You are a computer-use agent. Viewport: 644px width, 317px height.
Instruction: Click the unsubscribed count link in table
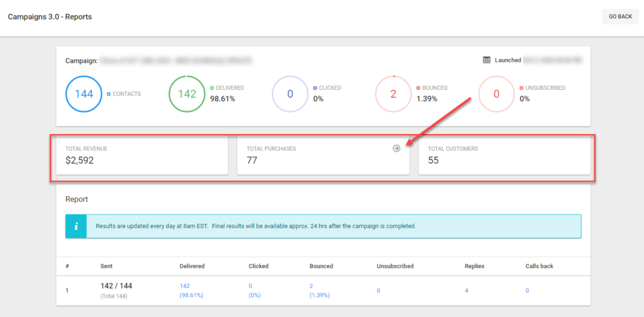[x=378, y=290]
